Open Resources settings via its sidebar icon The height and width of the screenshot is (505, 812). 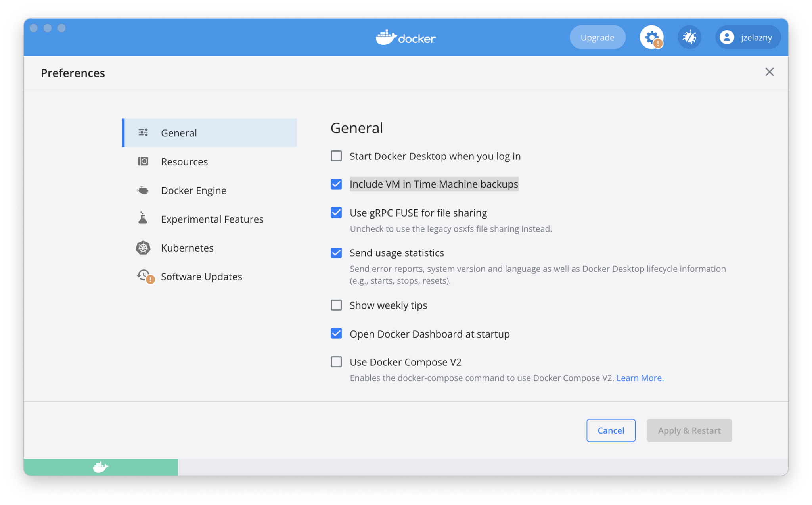pos(143,161)
